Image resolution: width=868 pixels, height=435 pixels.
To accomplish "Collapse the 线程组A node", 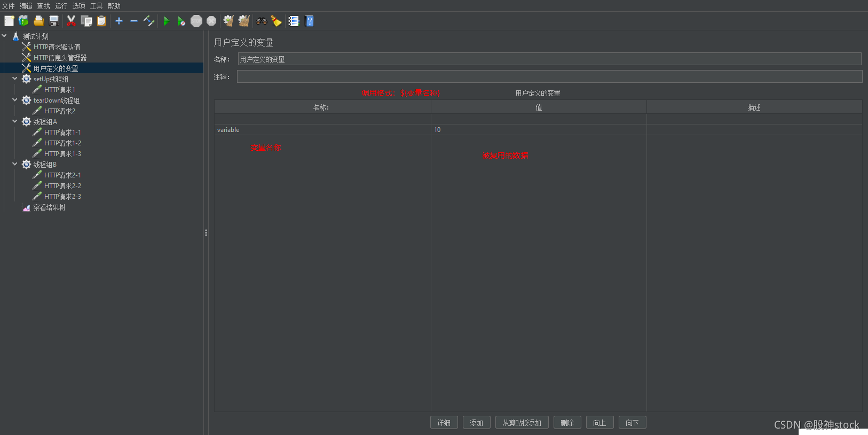I will 15,121.
